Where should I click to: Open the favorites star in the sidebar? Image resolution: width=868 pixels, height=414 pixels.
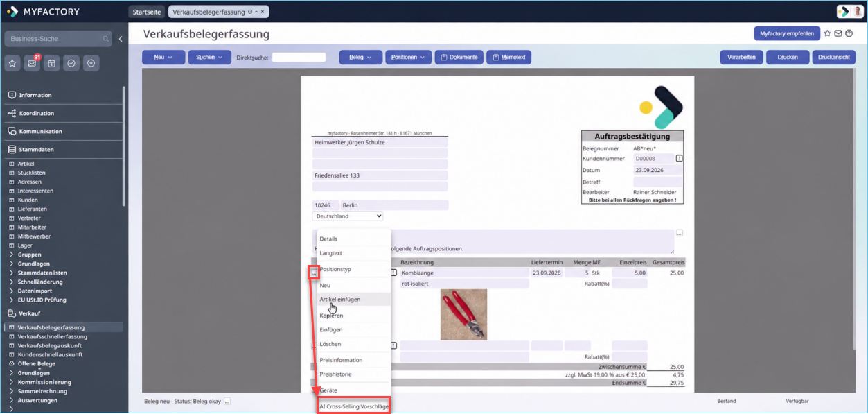(x=12, y=63)
